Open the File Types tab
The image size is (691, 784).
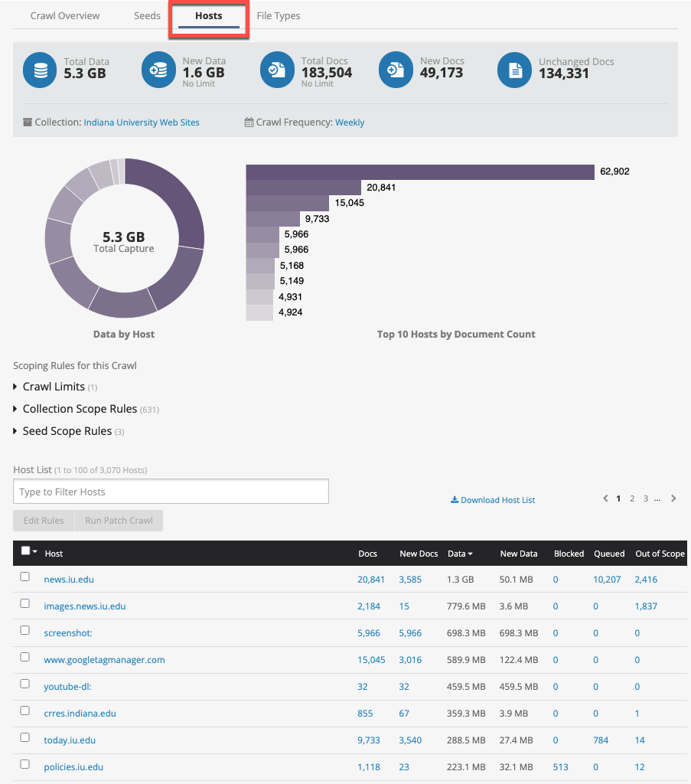coord(279,15)
